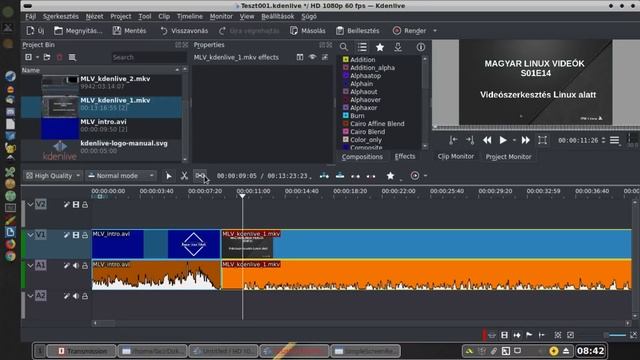Open the effects search icon
Screen dimensions: 640x360
344,47
